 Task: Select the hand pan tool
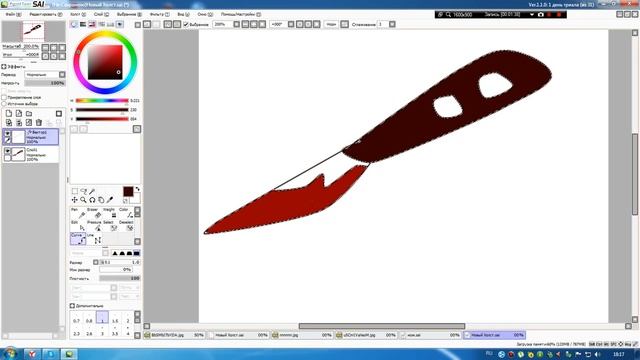coord(101,200)
